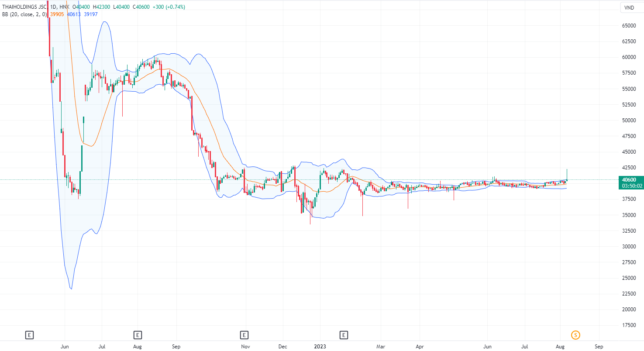Click the L40400 low value
The image size is (644, 351).
coord(121,7)
